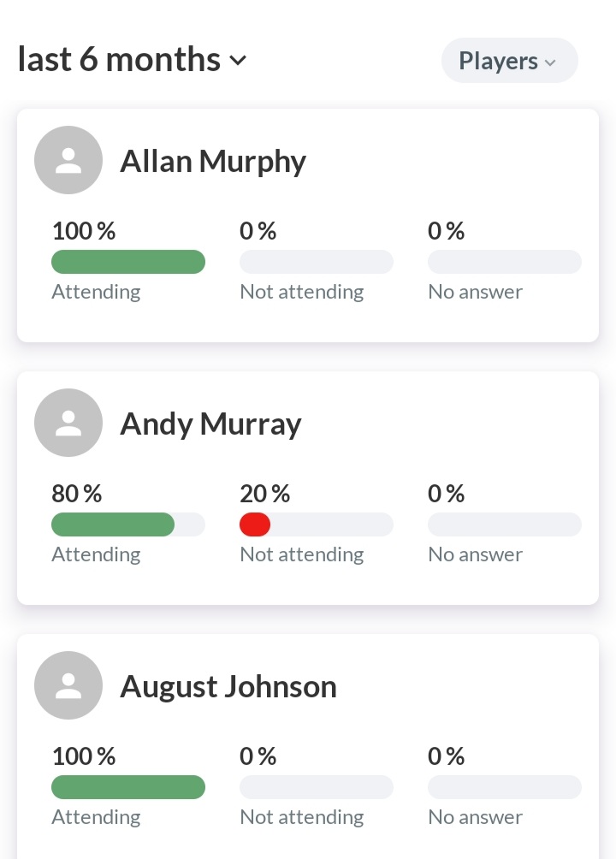Click Allan Murphy's empty no answer bar
The height and width of the screenshot is (859, 616).
coord(505,262)
